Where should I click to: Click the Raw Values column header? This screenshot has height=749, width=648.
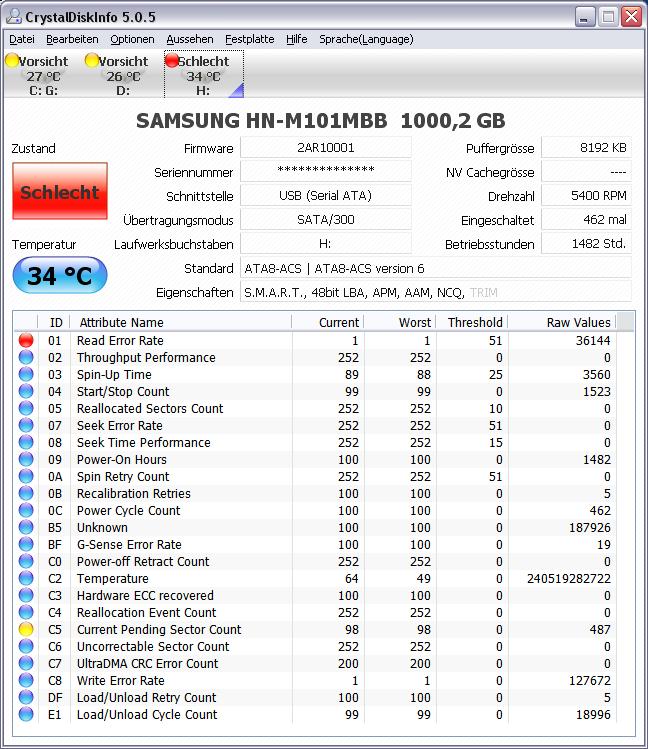coord(562,322)
